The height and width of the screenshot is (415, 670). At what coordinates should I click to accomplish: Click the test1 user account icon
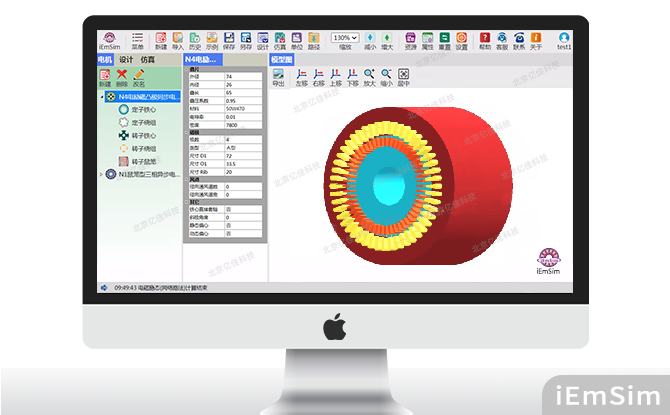(x=565, y=38)
